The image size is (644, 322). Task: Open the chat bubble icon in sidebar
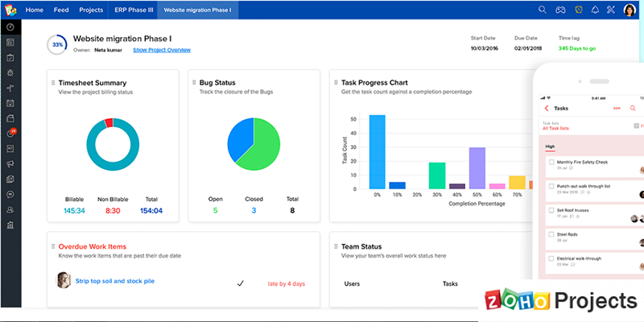pyautogui.click(x=10, y=194)
